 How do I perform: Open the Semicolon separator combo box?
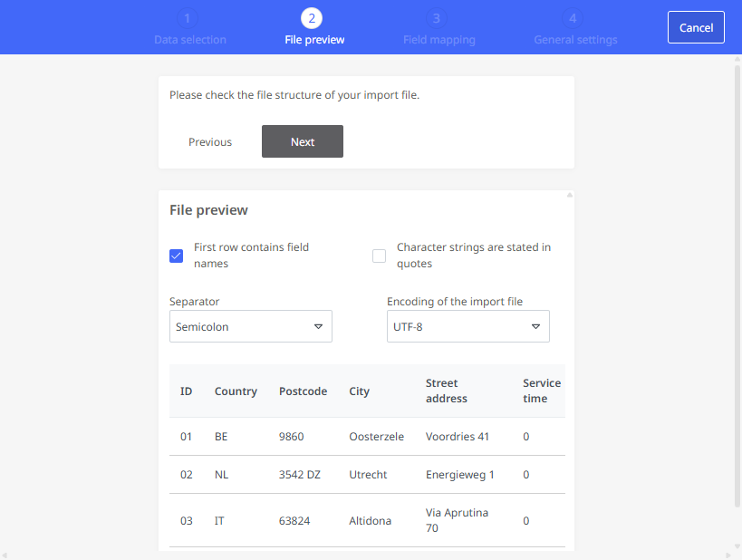point(251,326)
